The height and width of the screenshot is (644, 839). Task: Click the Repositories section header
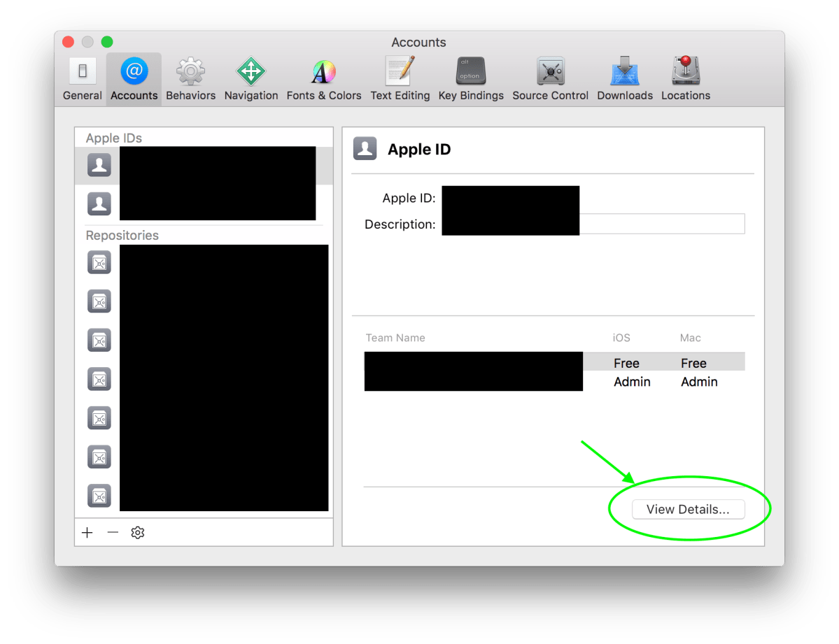click(x=122, y=236)
